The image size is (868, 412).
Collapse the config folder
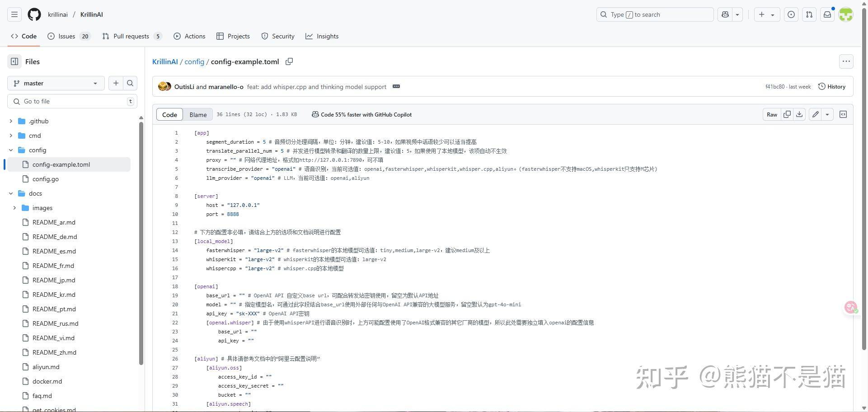tap(11, 150)
